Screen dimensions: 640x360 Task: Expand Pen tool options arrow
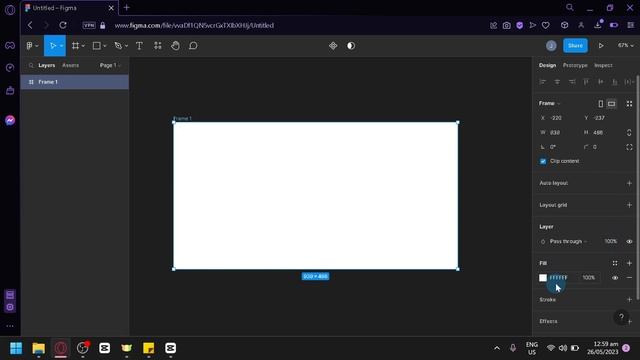[126, 46]
